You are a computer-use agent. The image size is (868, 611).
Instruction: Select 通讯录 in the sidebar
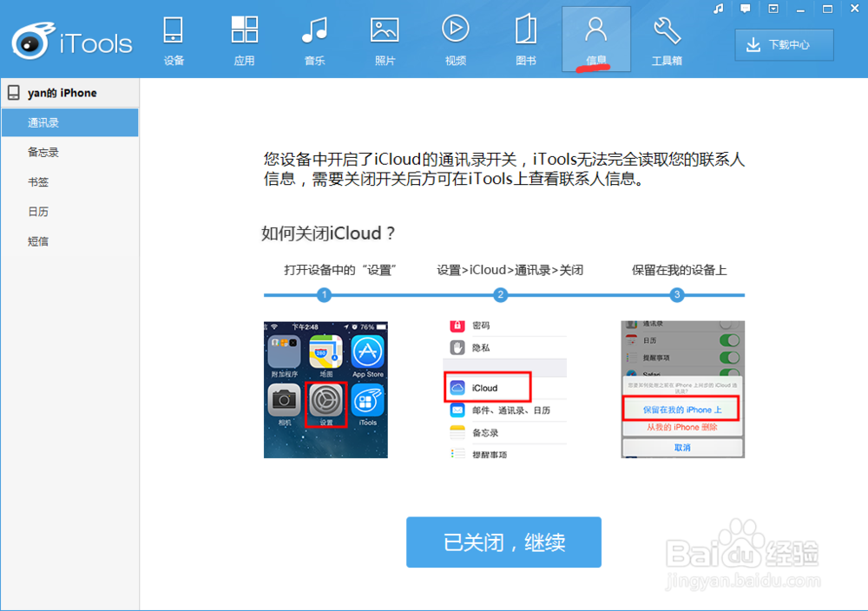[x=69, y=122]
